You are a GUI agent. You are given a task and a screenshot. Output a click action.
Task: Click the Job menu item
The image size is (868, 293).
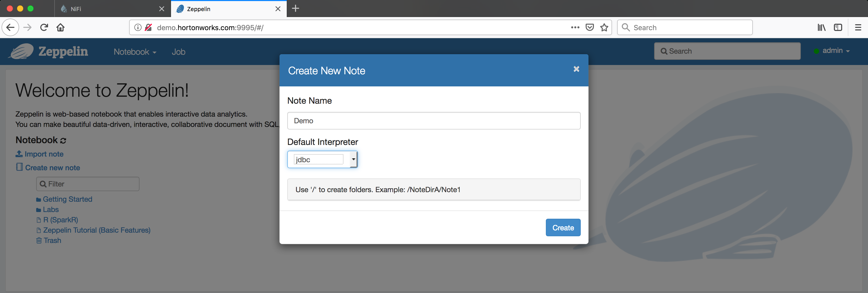point(178,51)
